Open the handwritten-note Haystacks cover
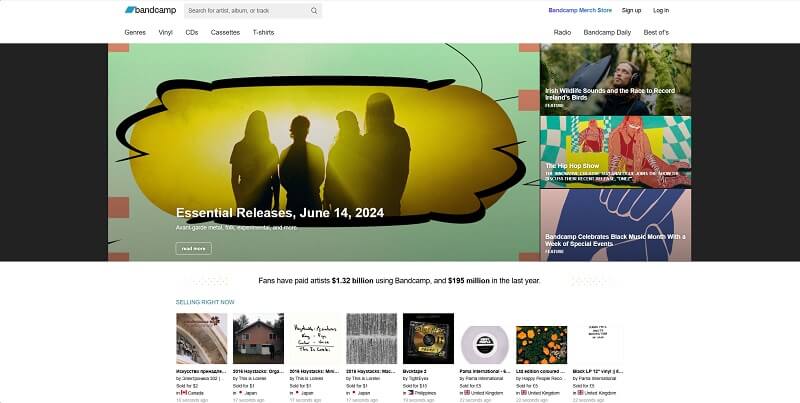The width and height of the screenshot is (800, 403). (x=315, y=339)
